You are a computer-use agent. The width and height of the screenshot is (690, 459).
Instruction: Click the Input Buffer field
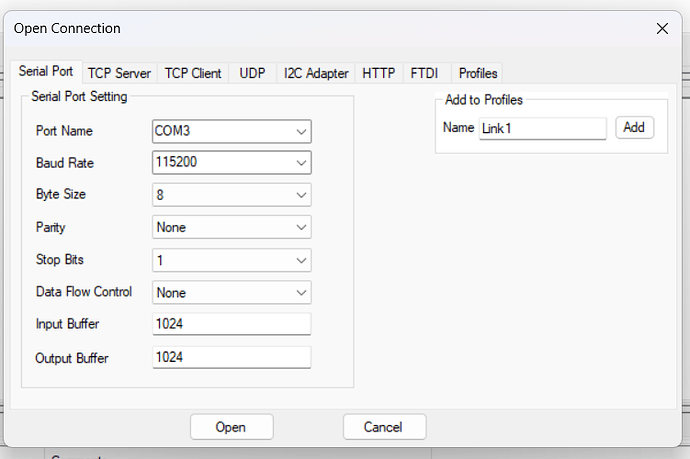point(231,324)
